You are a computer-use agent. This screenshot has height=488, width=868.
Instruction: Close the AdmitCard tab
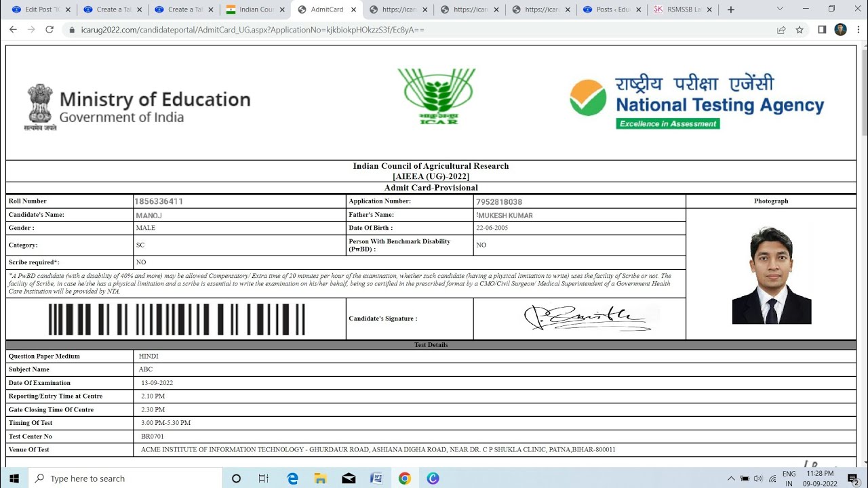click(x=353, y=9)
